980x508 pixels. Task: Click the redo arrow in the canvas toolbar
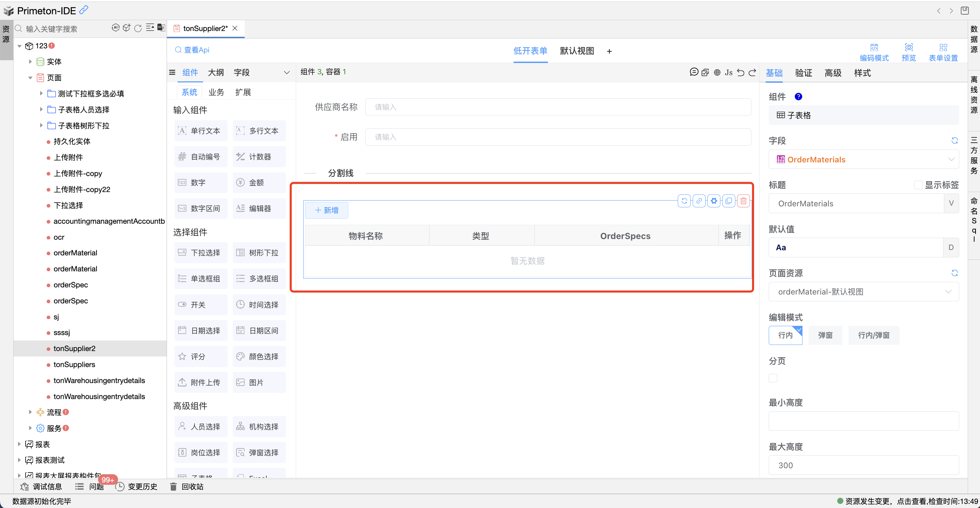(x=752, y=72)
